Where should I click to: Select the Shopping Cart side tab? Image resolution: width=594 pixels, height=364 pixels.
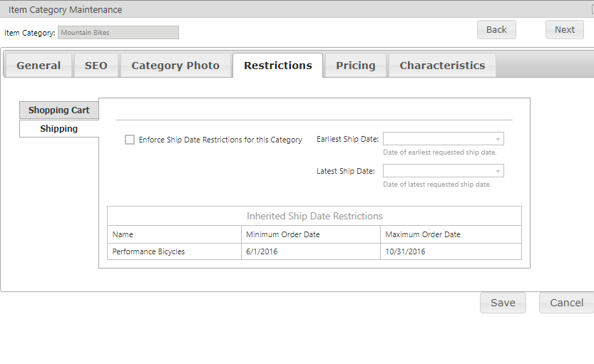pos(59,110)
